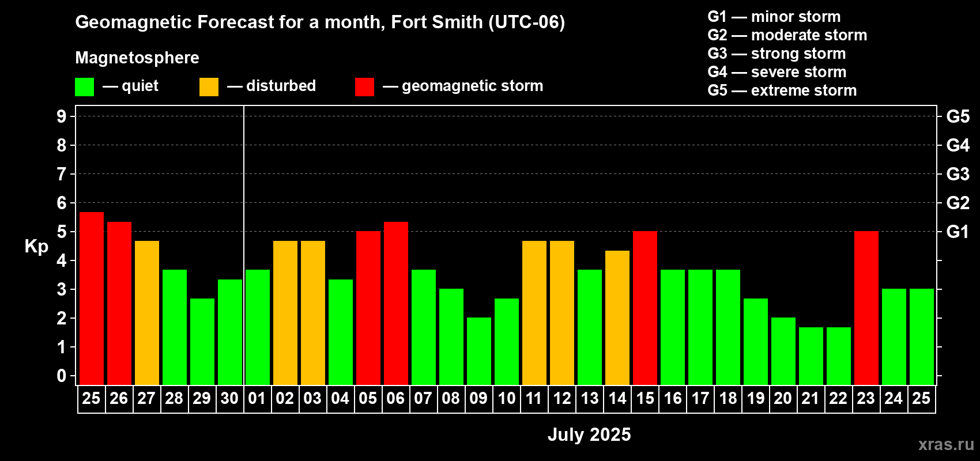Click the orange bar for day 03
Image resolution: width=980 pixels, height=461 pixels.
(x=313, y=313)
